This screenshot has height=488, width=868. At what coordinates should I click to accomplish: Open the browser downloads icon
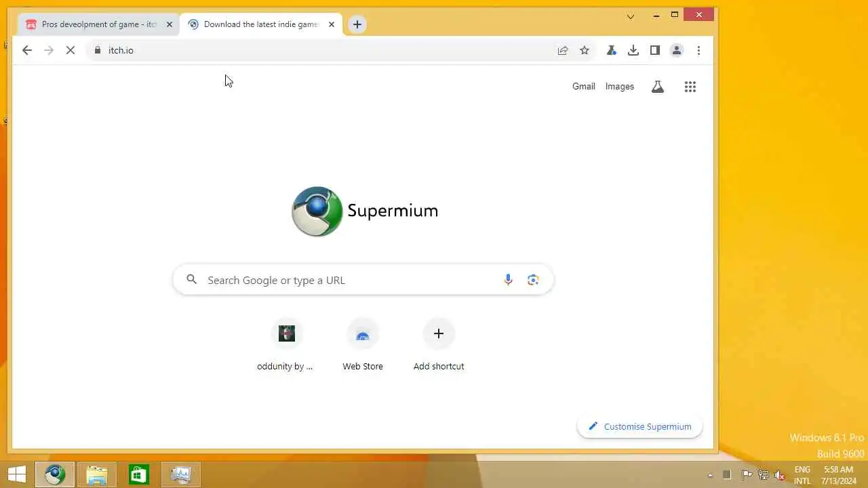click(633, 50)
